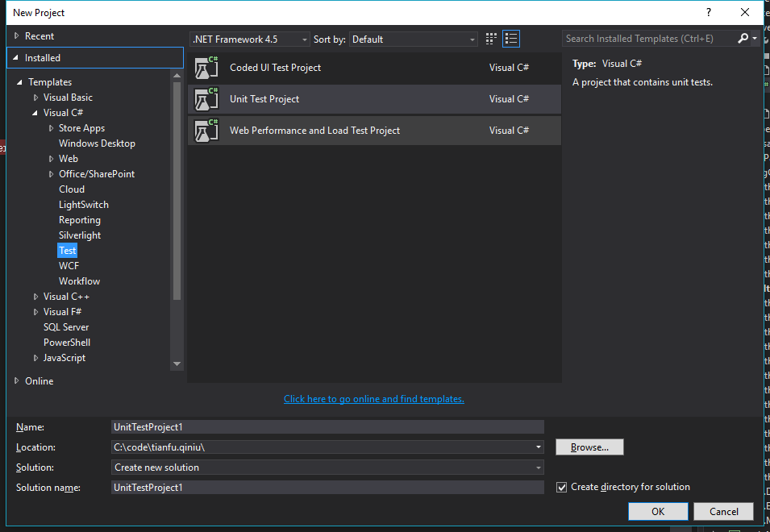Expand the Store Apps node arrow

(x=51, y=128)
